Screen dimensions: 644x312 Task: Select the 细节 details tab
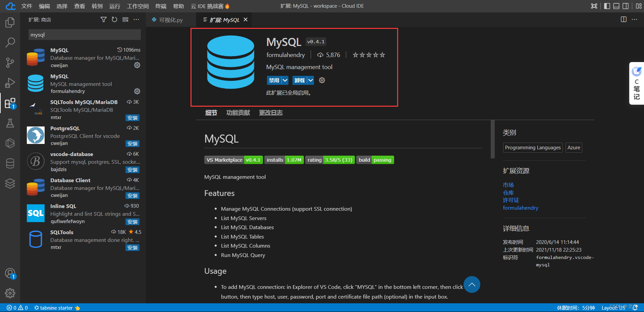(x=211, y=113)
